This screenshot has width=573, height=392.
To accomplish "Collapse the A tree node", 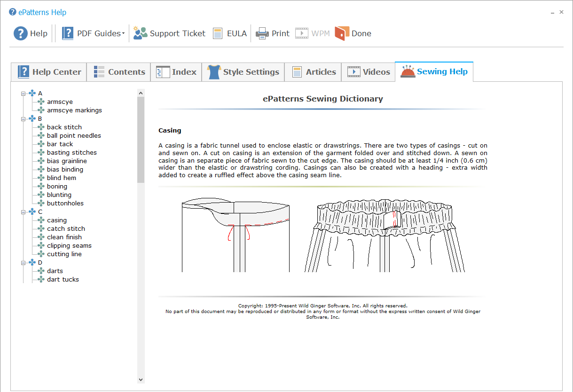I will click(23, 94).
